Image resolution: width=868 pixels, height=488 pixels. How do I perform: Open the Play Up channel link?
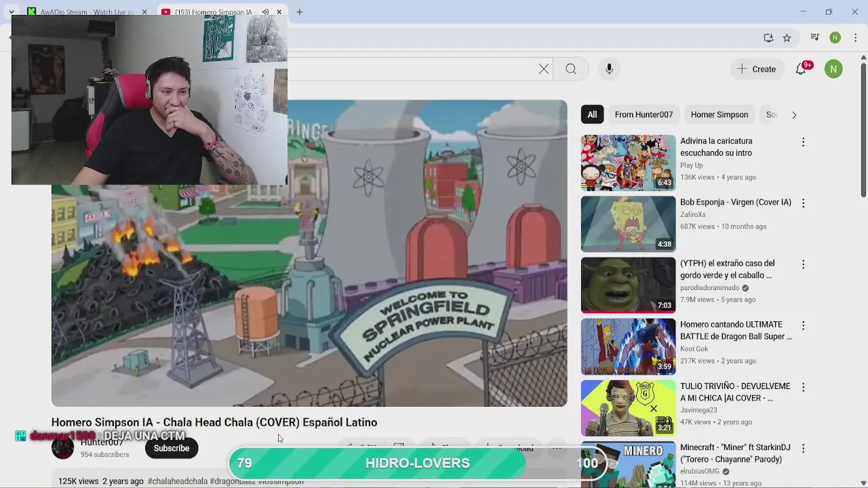pyautogui.click(x=691, y=165)
